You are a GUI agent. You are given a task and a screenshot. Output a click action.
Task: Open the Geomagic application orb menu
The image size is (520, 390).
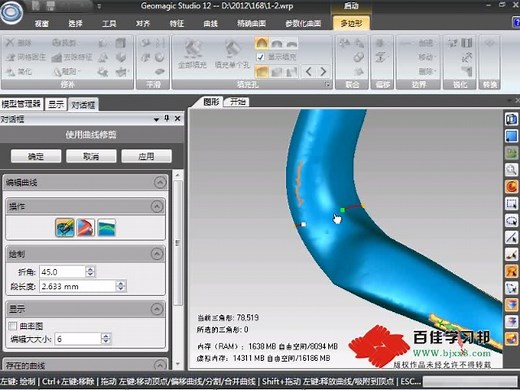[11, 12]
